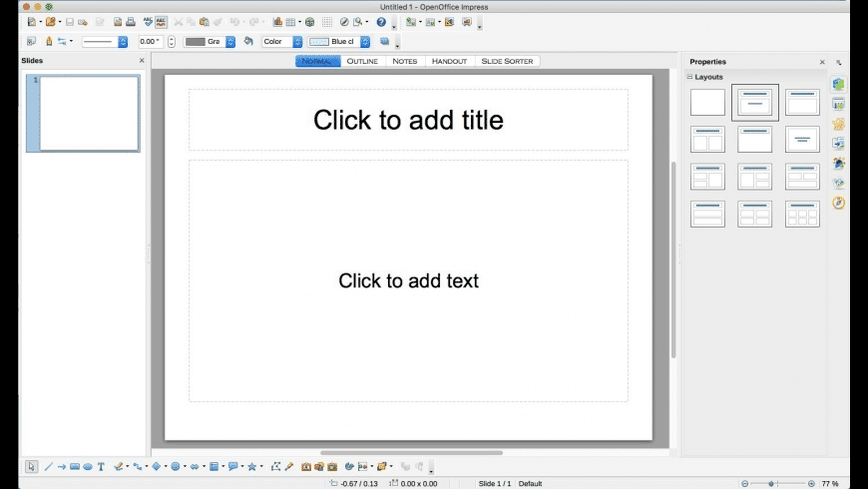Click the 77 % zoom value

[830, 483]
